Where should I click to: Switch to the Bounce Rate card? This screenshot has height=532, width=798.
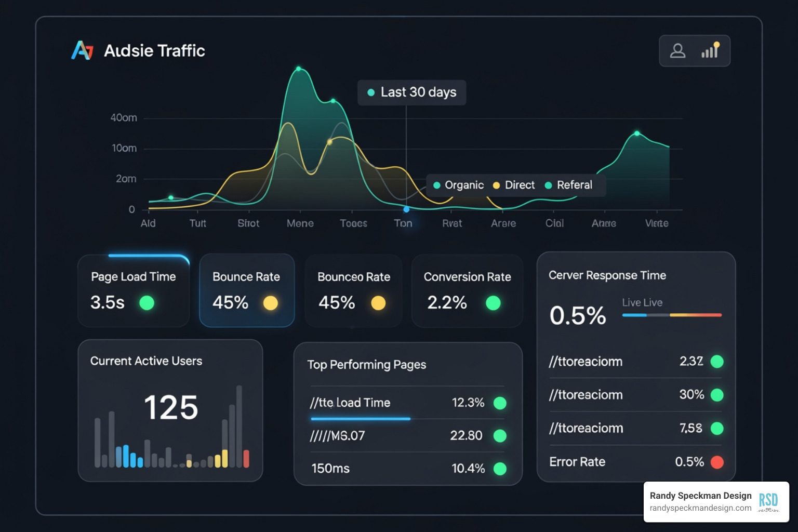click(x=246, y=291)
